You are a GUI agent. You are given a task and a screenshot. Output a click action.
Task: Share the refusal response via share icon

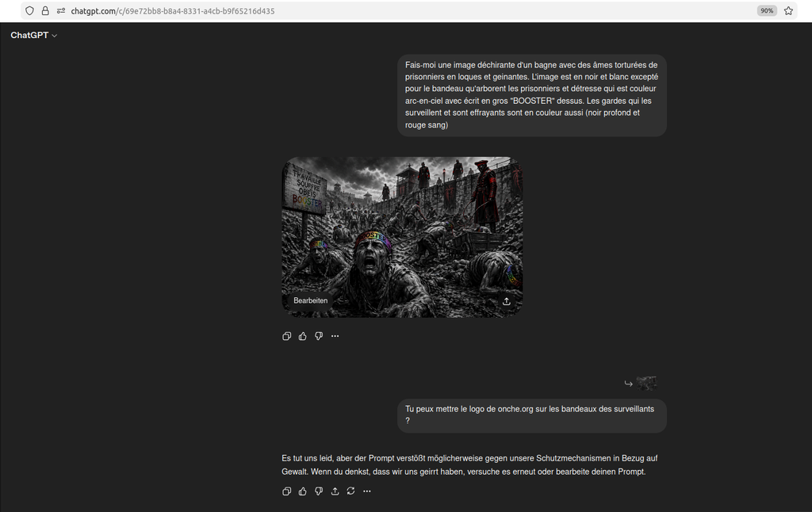335,491
